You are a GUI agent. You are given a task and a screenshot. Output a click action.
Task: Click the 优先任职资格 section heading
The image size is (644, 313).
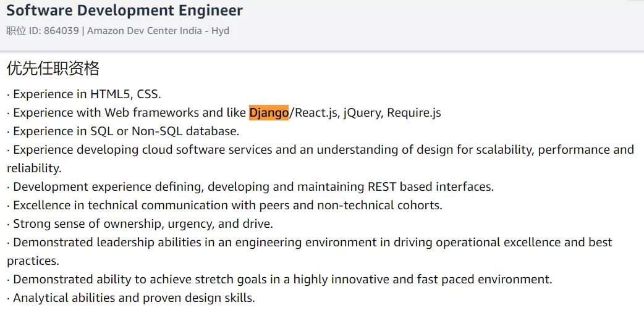[53, 69]
